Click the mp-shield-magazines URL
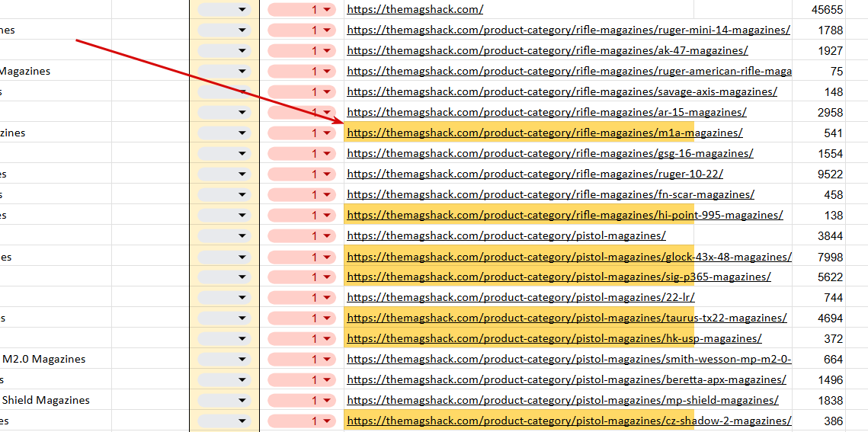This screenshot has width=868, height=432. pyautogui.click(x=563, y=400)
